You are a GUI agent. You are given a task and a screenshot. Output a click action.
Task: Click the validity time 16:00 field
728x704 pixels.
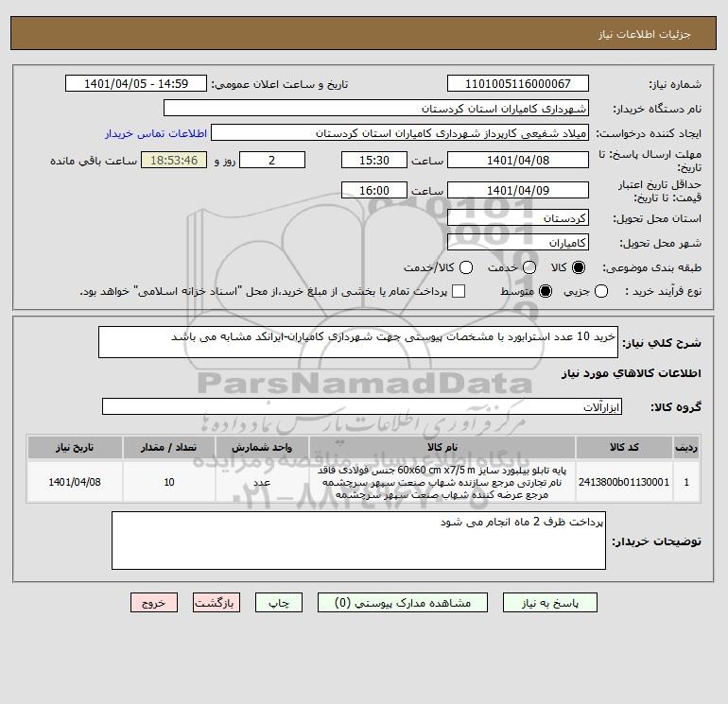click(x=374, y=190)
